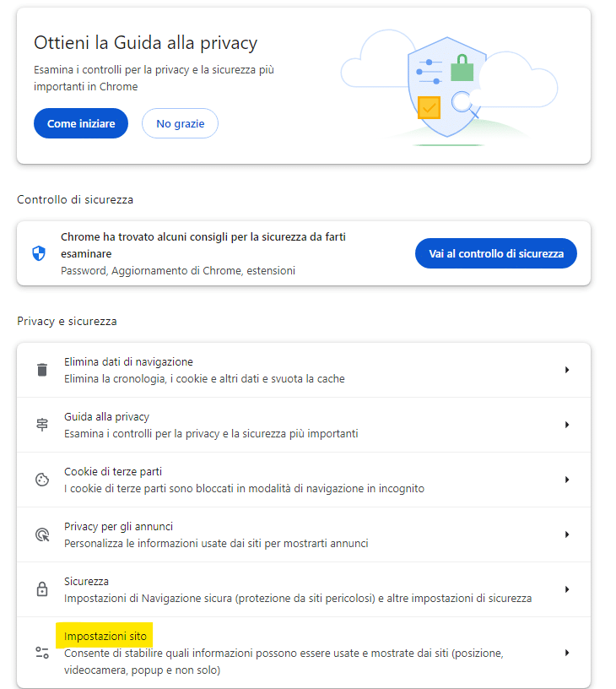Expand the Impostazioni sito row arrow
The image size is (616, 689).
[x=567, y=653]
